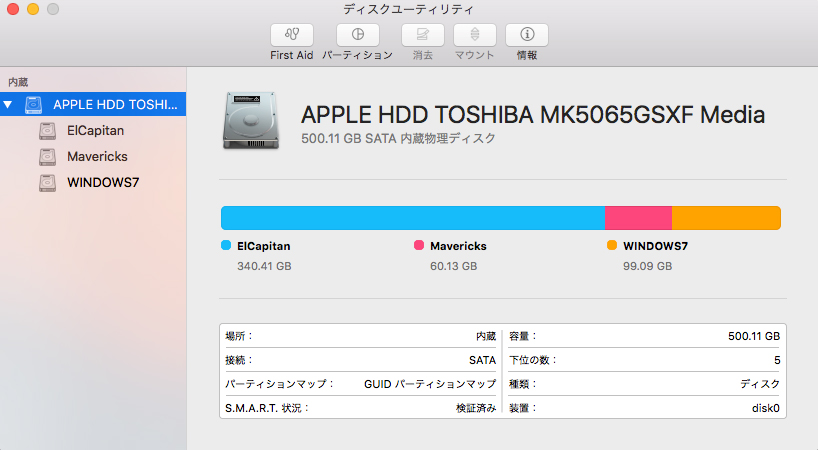Click the S.M.A.R.T. 状況 label
The width and height of the screenshot is (818, 450).
point(267,408)
